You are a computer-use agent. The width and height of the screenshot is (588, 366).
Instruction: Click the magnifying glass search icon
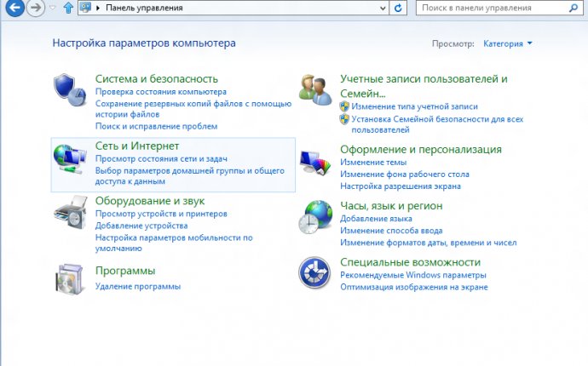[574, 8]
